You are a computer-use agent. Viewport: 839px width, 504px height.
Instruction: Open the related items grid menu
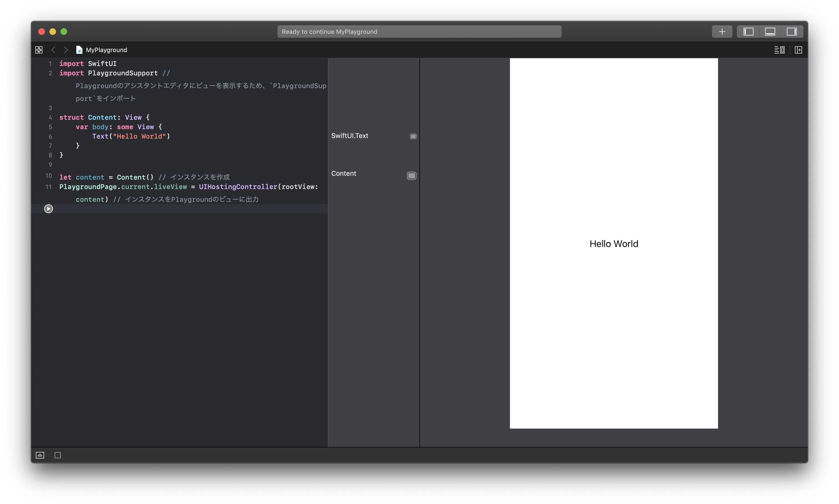(39, 50)
